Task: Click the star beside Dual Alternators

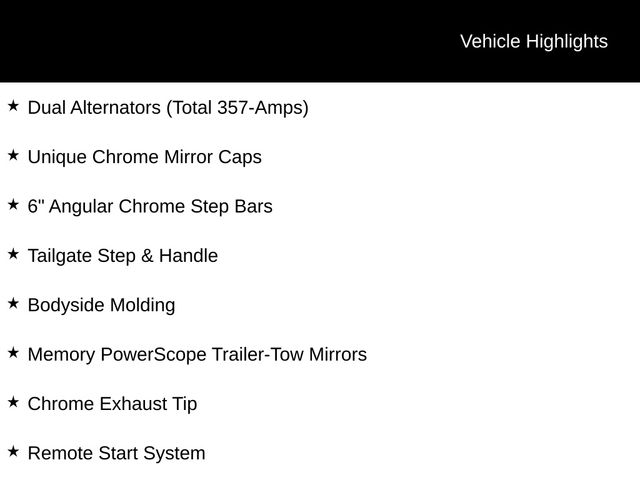Action: coord(13,106)
